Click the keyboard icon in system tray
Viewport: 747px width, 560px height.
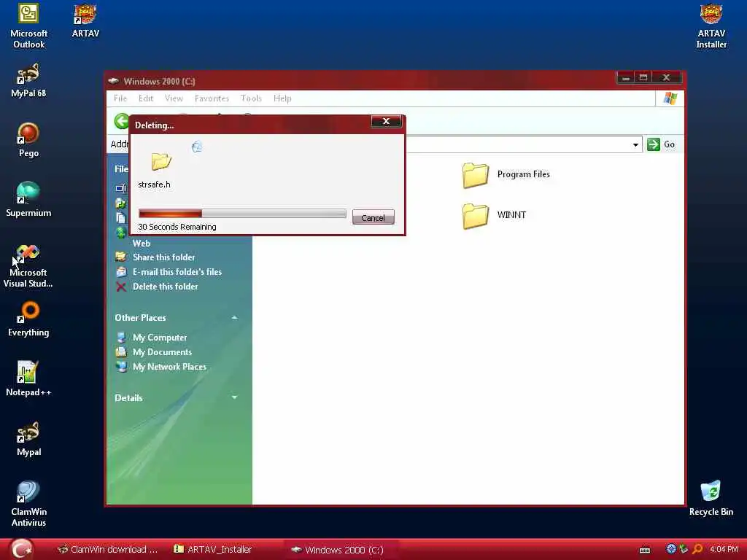[645, 550]
